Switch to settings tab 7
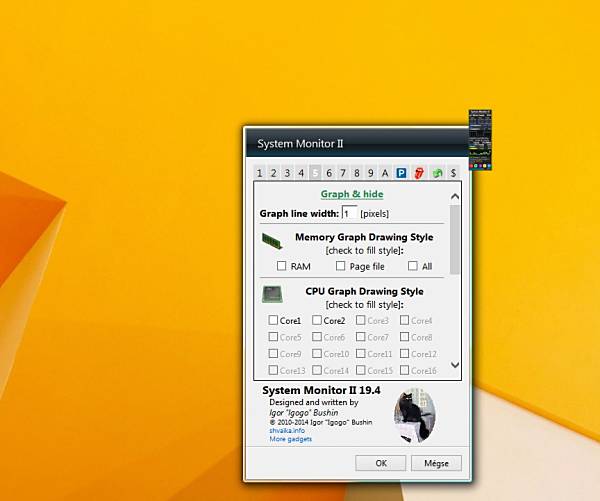The image size is (600, 501). click(x=343, y=173)
